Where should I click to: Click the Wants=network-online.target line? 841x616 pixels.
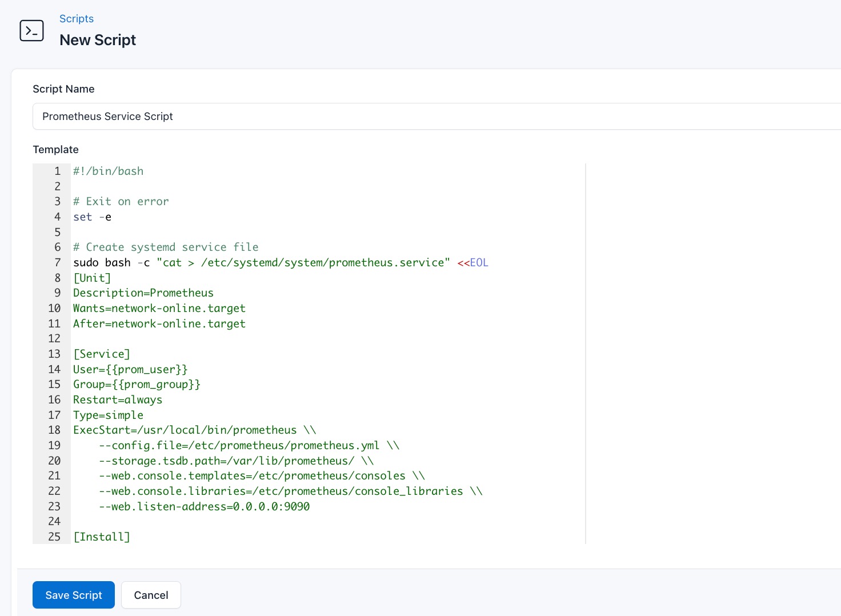click(159, 308)
